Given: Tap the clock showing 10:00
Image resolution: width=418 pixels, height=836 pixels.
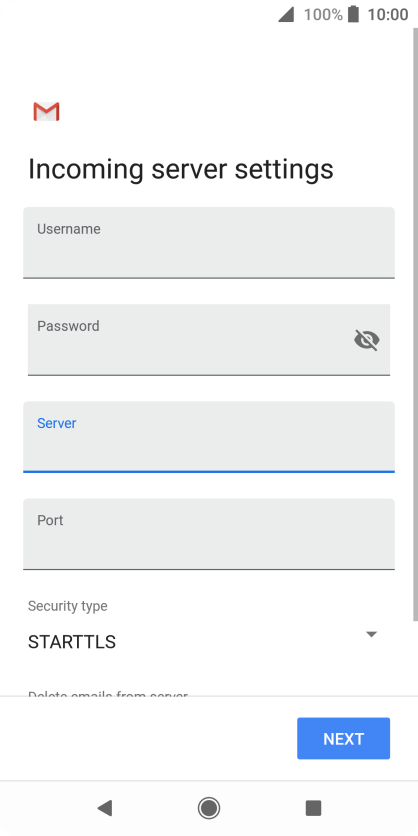Looking at the screenshot, I should [x=388, y=14].
